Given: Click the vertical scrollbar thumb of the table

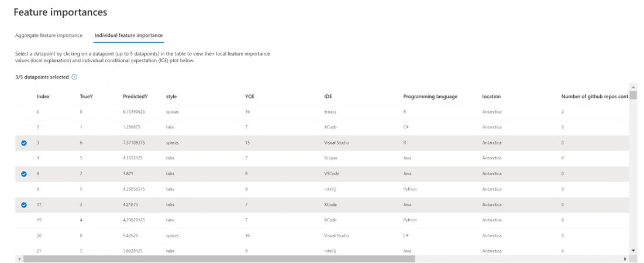Looking at the screenshot, I should coord(633,95).
